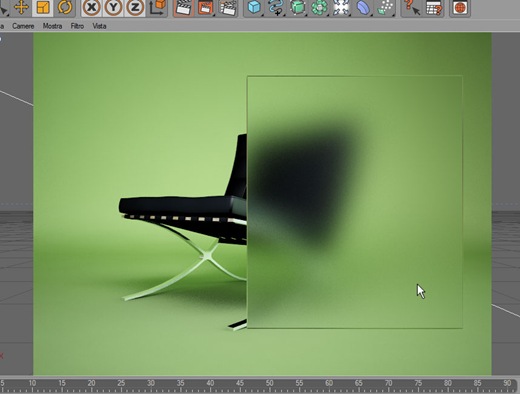Screen dimensions: 520x394
Task: Render to Picture Viewer
Action: pos(205,7)
